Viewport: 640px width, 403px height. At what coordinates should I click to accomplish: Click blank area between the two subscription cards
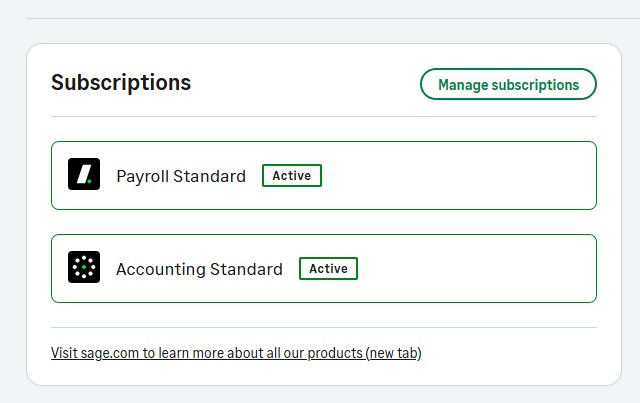pos(324,222)
